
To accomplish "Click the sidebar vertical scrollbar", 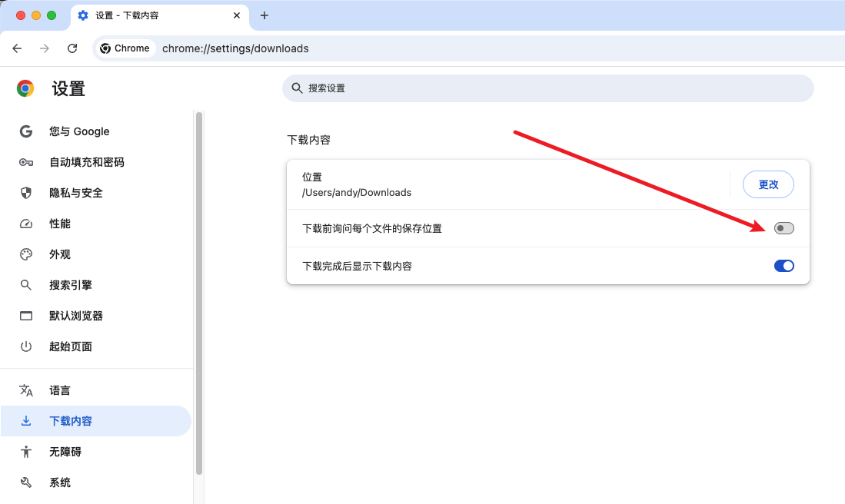I will [x=199, y=293].
